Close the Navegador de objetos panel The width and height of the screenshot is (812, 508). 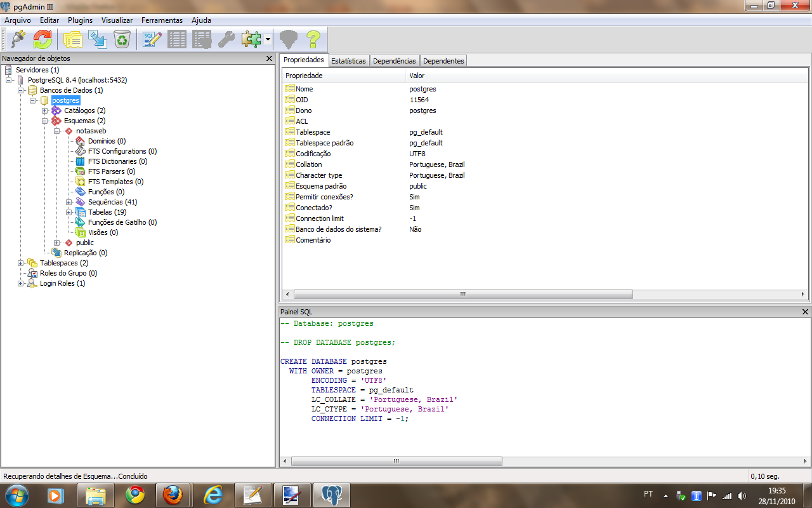click(269, 58)
